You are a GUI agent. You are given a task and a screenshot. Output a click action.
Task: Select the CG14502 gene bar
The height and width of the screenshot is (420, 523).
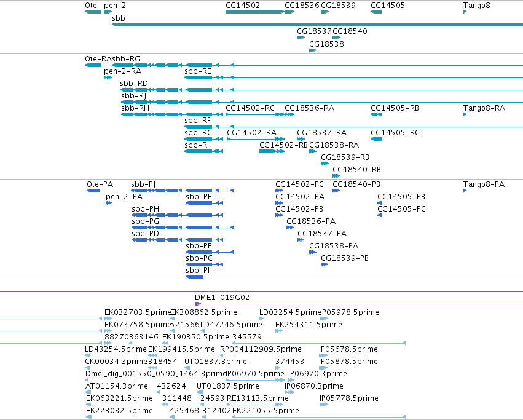pos(255,12)
